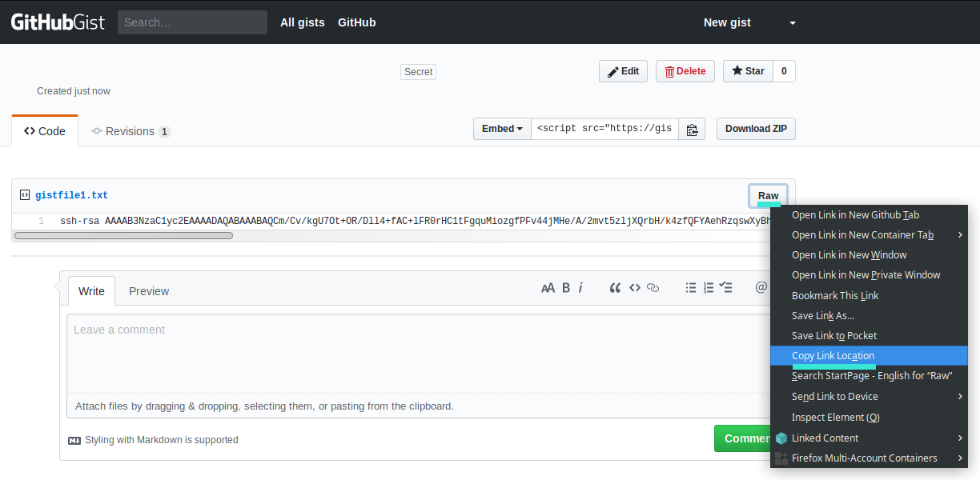Insert a code snippet using the code icon
This screenshot has height=480, width=980.
(633, 287)
